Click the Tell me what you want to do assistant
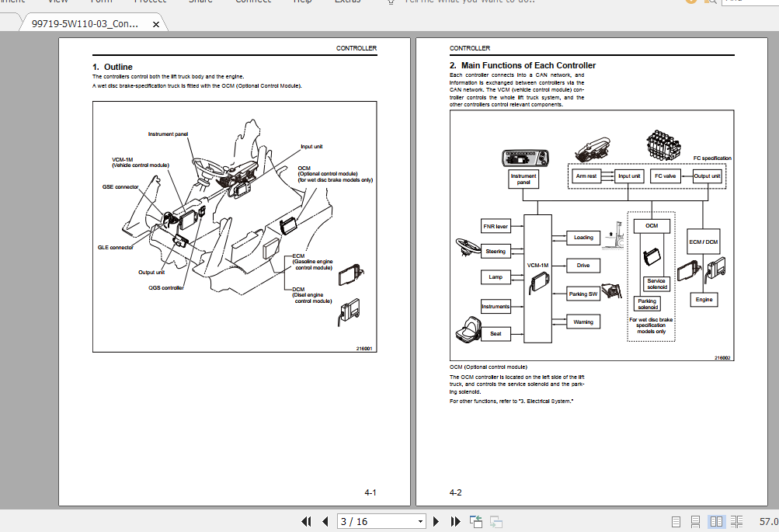 pos(450,2)
